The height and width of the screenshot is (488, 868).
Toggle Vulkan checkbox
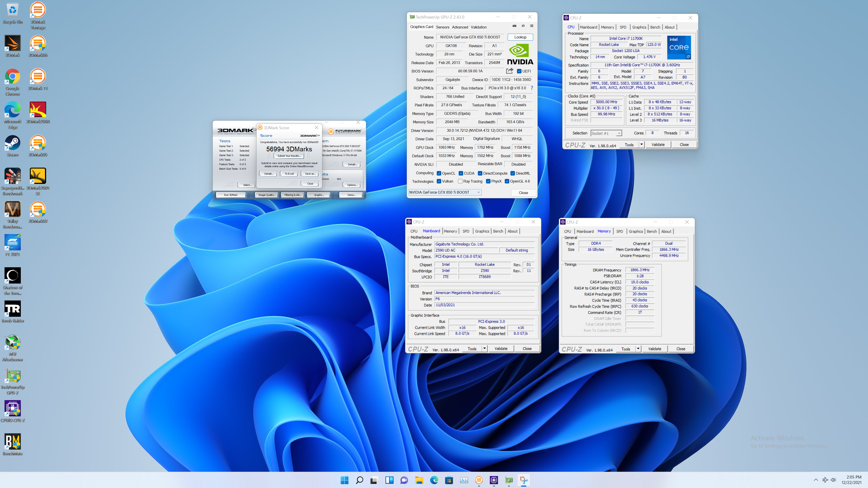[x=439, y=181]
